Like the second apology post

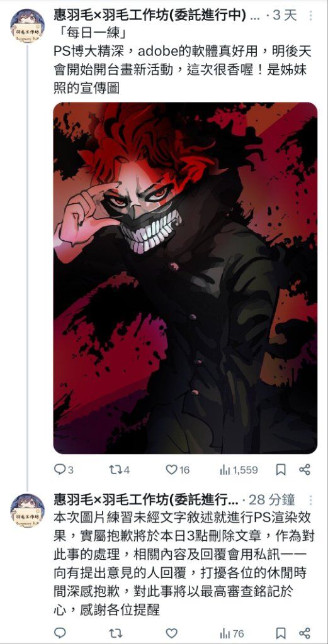[171, 633]
